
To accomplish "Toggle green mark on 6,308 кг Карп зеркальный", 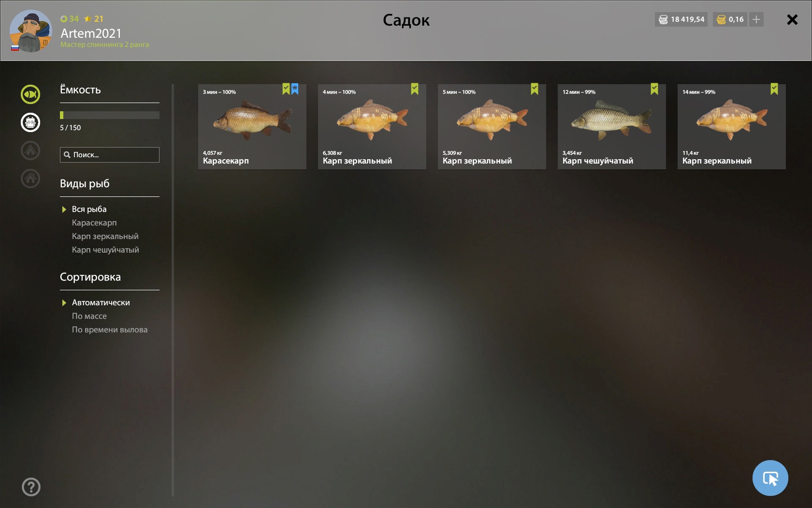I will 415,89.
